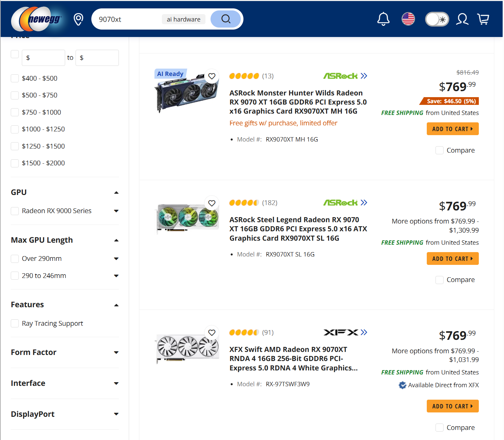504x440 pixels.
Task: Click the 5-star rating of Monster Hunter card
Action: tap(244, 76)
